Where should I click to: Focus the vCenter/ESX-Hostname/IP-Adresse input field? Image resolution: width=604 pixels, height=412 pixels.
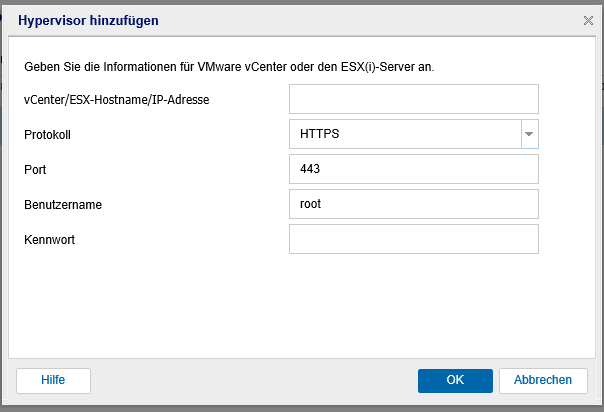pyautogui.click(x=414, y=99)
